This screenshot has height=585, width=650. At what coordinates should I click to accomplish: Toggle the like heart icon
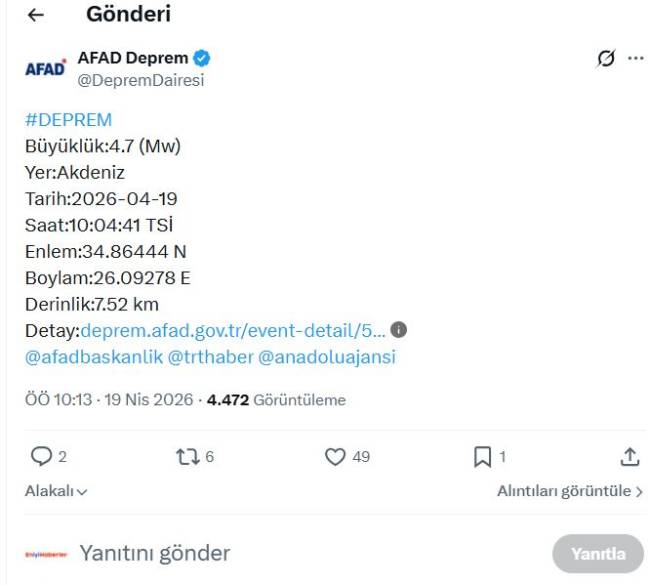[336, 457]
